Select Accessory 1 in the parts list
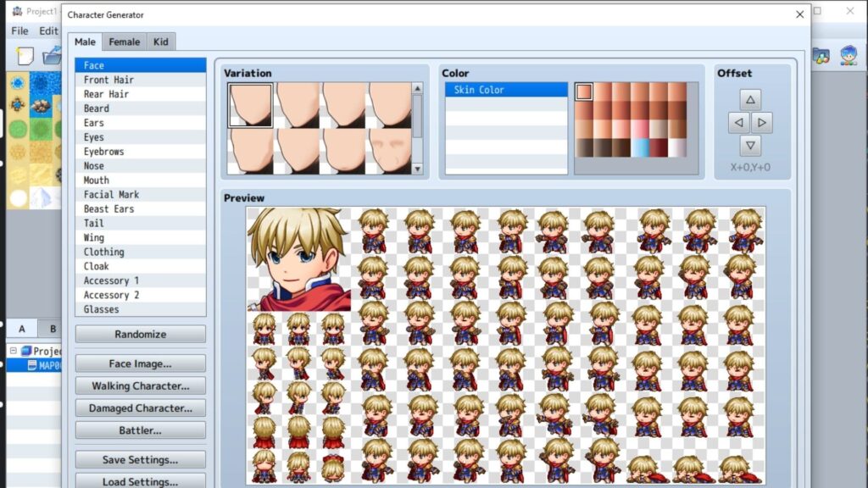The width and height of the screenshot is (868, 488). 141,281
